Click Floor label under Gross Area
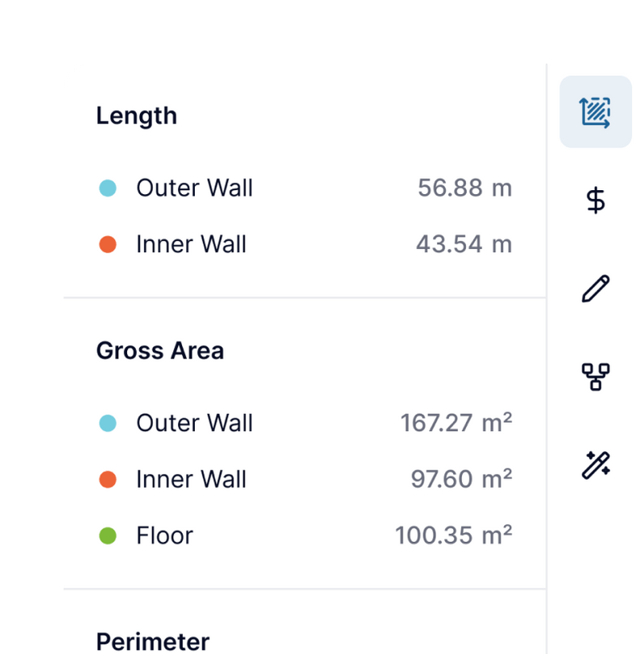The width and height of the screenshot is (644, 654). point(164,536)
